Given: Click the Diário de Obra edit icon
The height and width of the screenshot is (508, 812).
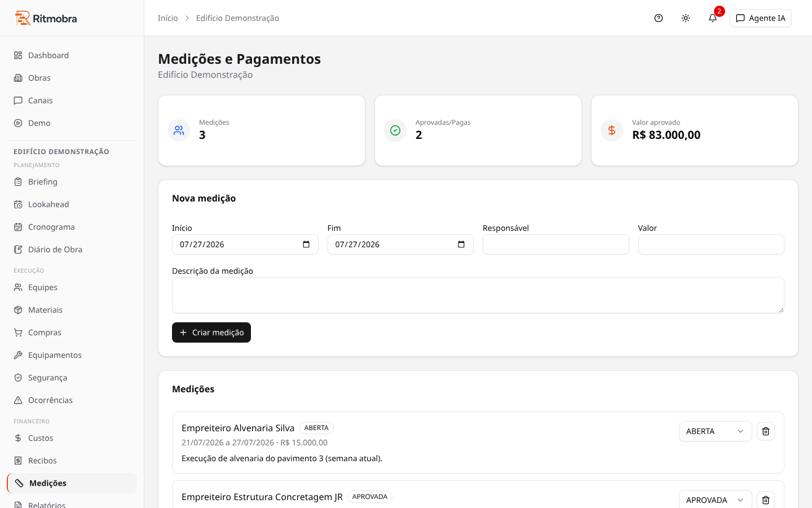Looking at the screenshot, I should coord(18,249).
